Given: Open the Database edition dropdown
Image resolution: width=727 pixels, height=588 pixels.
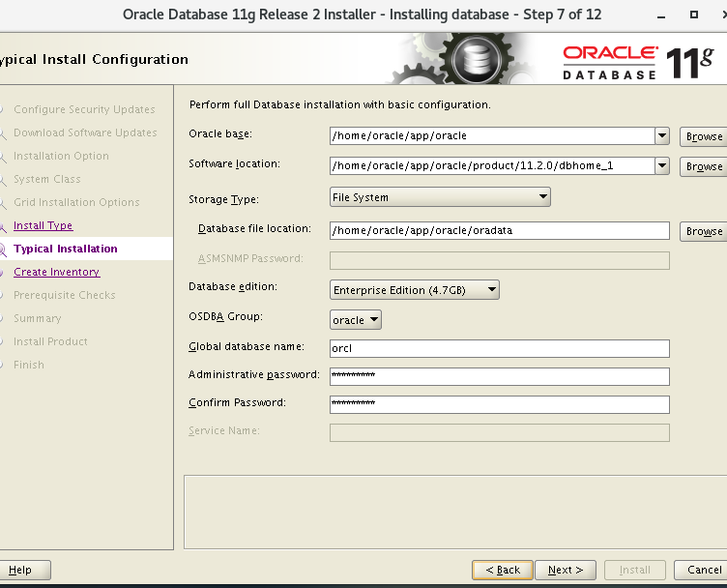Looking at the screenshot, I should [415, 290].
